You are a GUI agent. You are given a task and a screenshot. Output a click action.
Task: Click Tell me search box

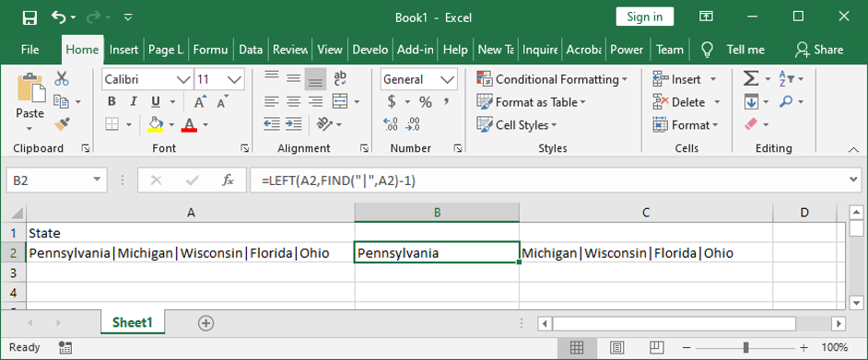[733, 50]
